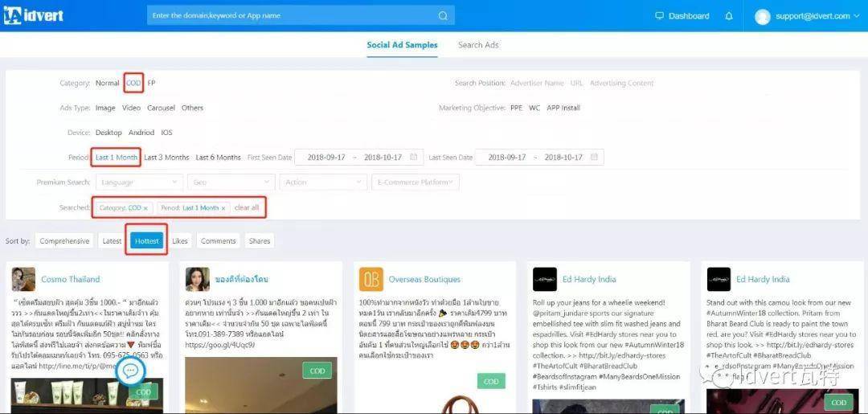868x414 pixels.
Task: Open the Language dropdown
Action: [139, 182]
